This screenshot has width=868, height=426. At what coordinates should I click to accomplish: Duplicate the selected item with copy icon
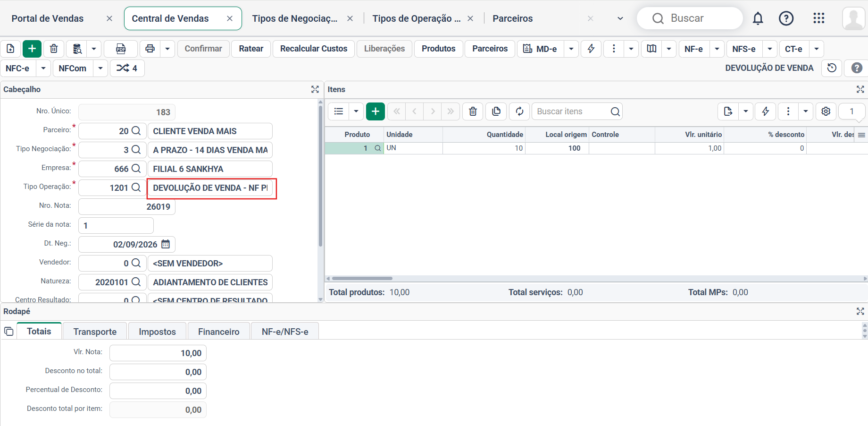click(496, 111)
